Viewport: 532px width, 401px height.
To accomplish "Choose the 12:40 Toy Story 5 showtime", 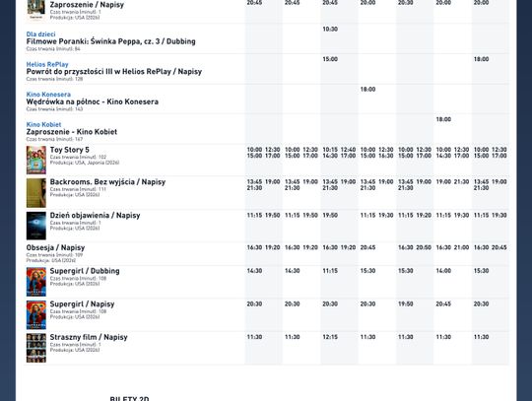I will click(348, 150).
